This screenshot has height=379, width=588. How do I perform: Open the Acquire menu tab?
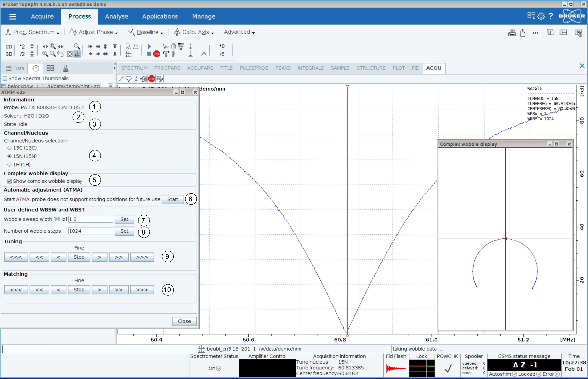pyautogui.click(x=42, y=17)
